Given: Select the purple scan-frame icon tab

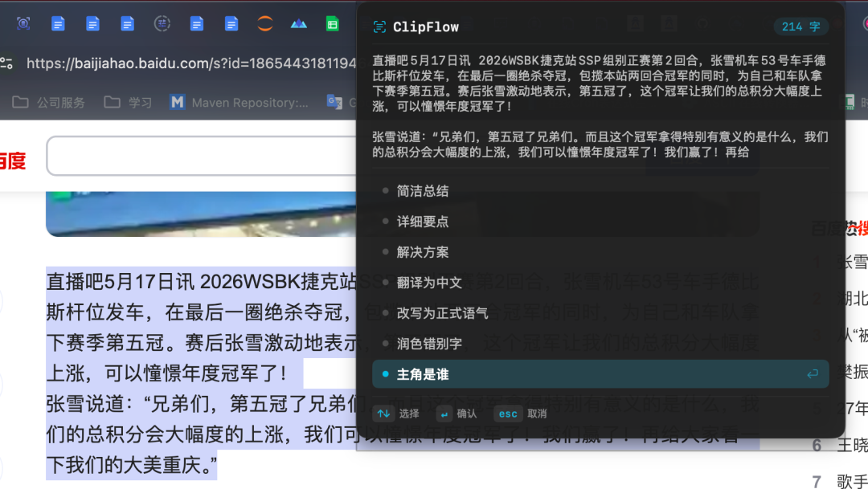Looking at the screenshot, I should point(23,23).
